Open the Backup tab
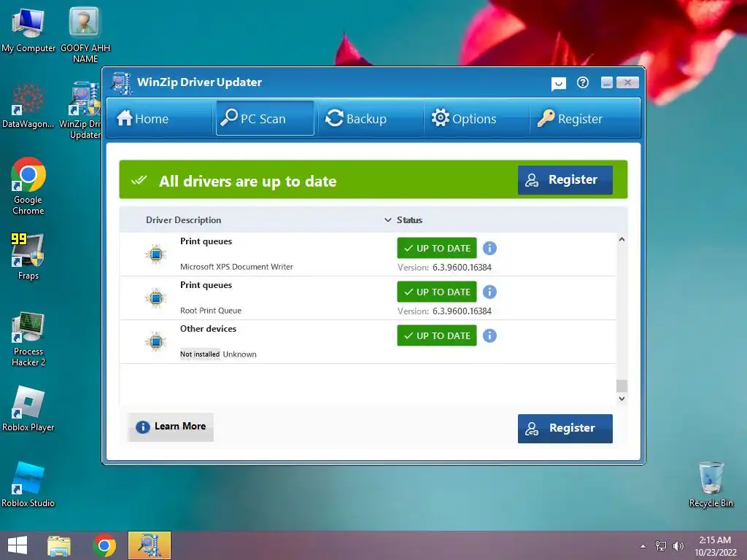Screen dimensions: 747x560 (x=370, y=118)
